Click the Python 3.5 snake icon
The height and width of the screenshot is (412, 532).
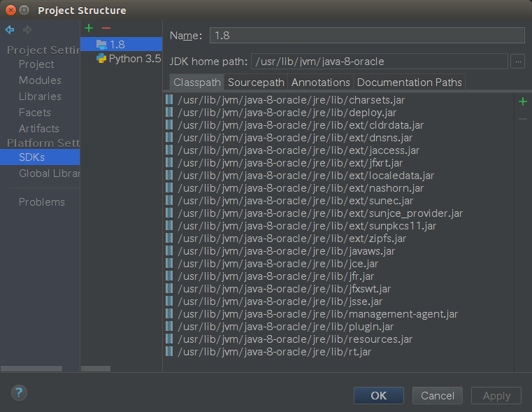101,58
